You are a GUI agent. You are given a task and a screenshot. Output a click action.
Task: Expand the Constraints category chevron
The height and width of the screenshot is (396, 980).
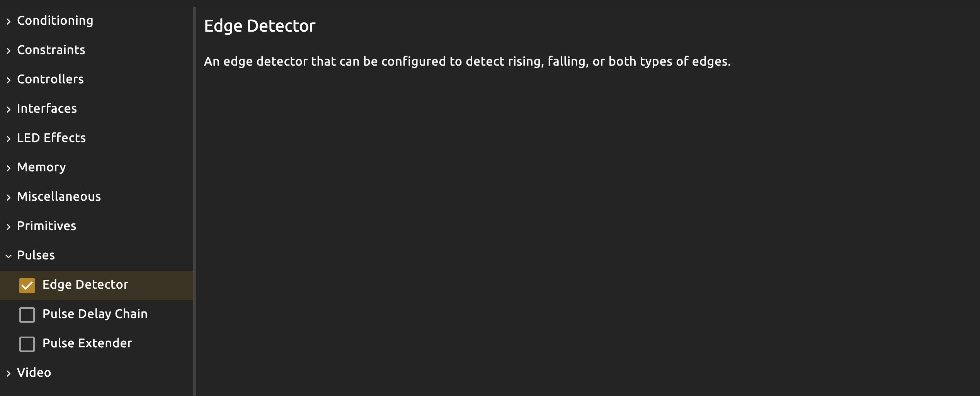(9, 51)
